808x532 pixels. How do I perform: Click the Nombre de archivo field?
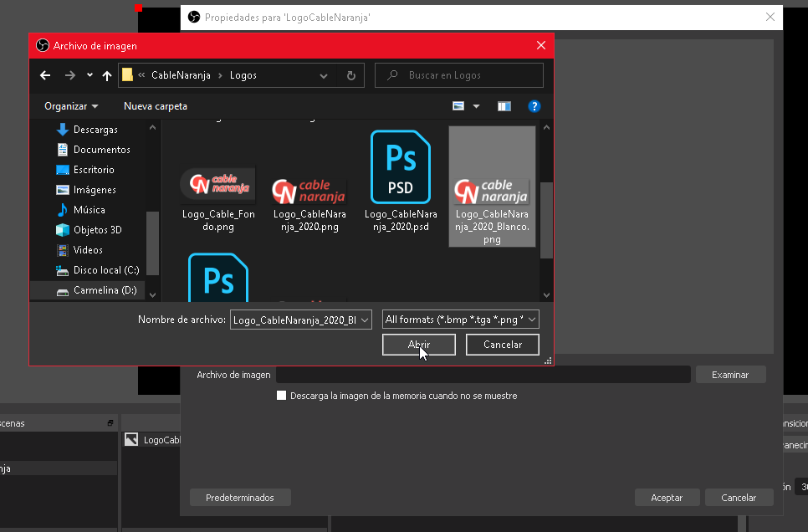point(294,320)
